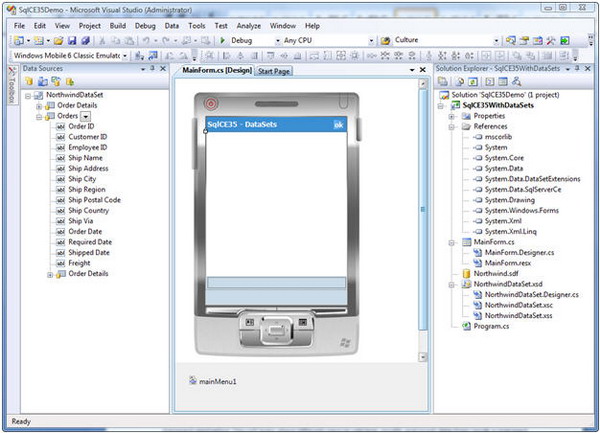The width and height of the screenshot is (600, 433).
Task: Click Configure DataSet with Wizard icon
Action: click(x=56, y=81)
